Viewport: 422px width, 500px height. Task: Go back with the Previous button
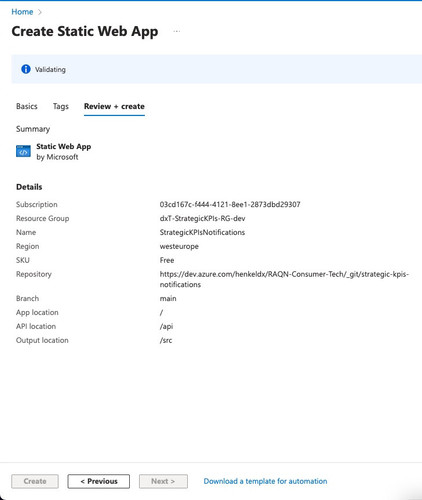pos(99,481)
